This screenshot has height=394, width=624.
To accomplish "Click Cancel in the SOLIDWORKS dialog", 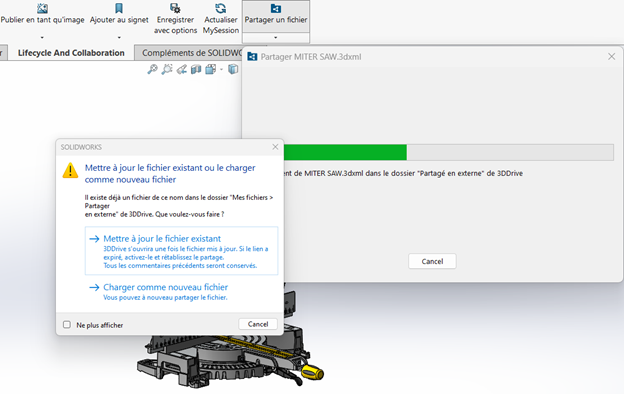I will [x=258, y=324].
